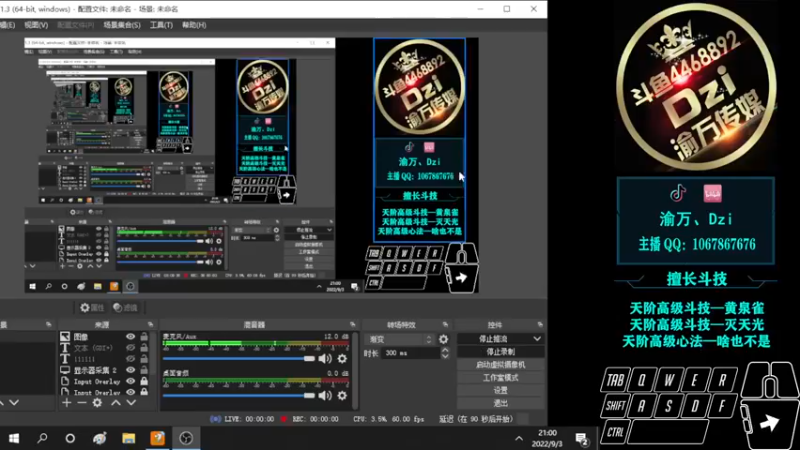Open desktop audio settings gear

coord(342,395)
